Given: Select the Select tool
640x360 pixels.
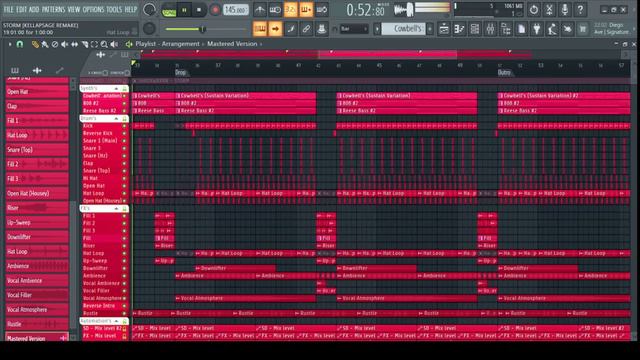Looking at the screenshot, I should pyautogui.click(x=94, y=44).
